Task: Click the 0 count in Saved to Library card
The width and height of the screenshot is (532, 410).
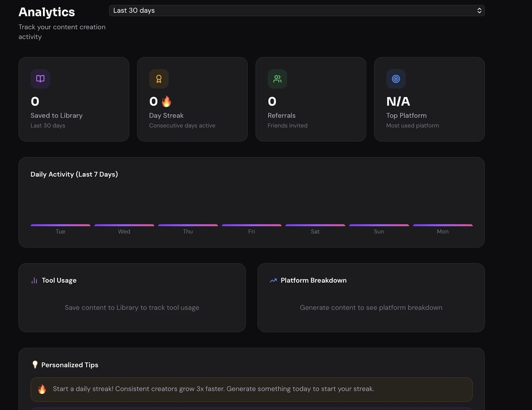Action: [35, 102]
